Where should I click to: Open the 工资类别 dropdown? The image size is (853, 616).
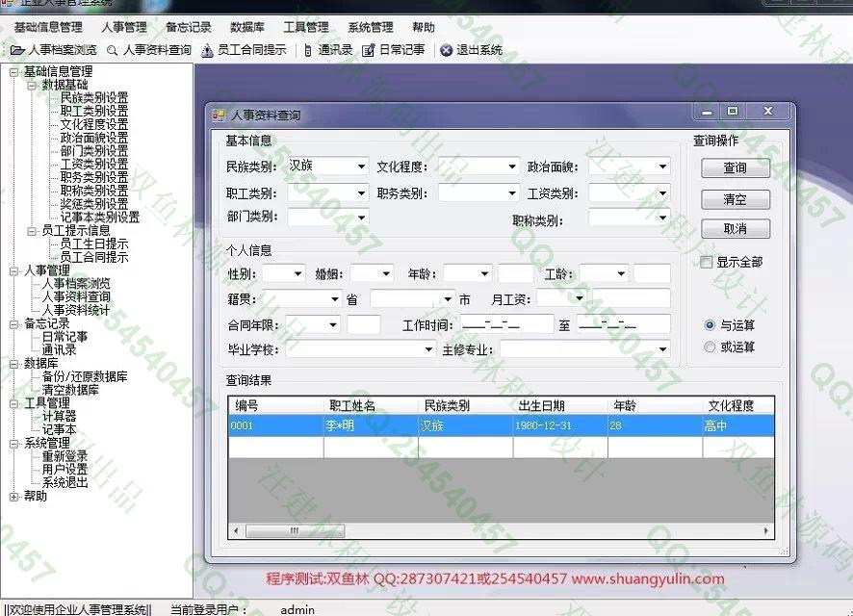point(662,193)
